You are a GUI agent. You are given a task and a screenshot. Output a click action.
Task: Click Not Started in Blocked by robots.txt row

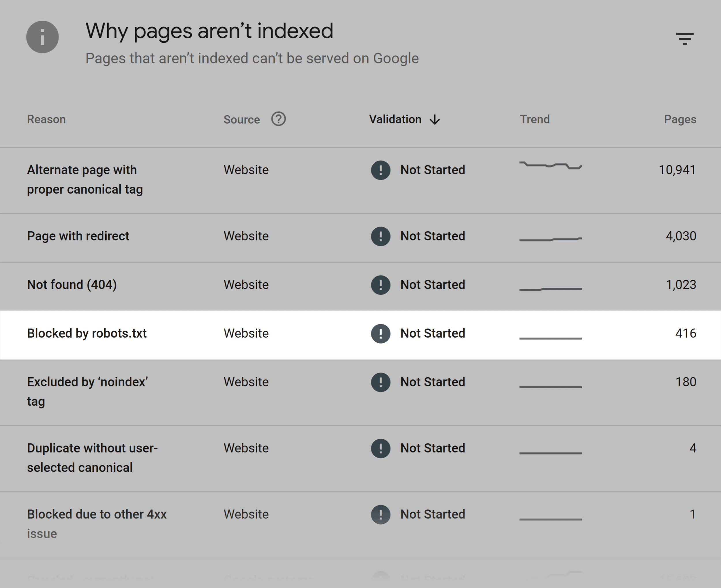[x=433, y=333]
